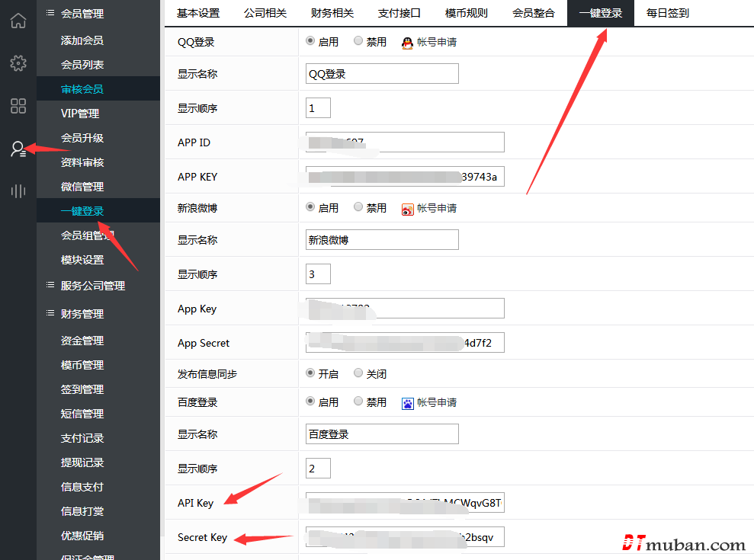The height and width of the screenshot is (560, 754).
Task: Switch to the 支付接口 tab
Action: [399, 13]
